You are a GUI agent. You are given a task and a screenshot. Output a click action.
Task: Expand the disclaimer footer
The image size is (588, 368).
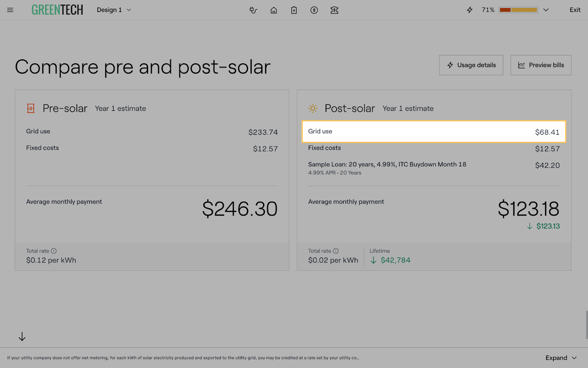coord(561,358)
